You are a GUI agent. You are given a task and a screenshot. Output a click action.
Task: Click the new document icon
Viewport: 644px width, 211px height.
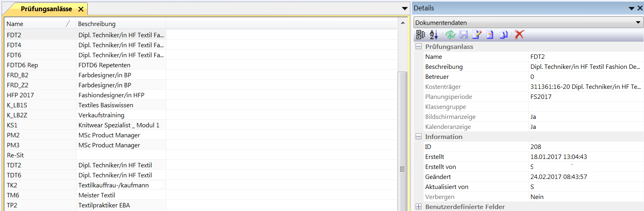pyautogui.click(x=490, y=35)
